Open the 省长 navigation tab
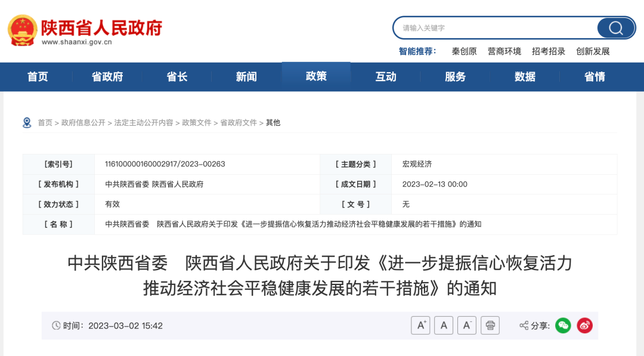 (x=177, y=77)
